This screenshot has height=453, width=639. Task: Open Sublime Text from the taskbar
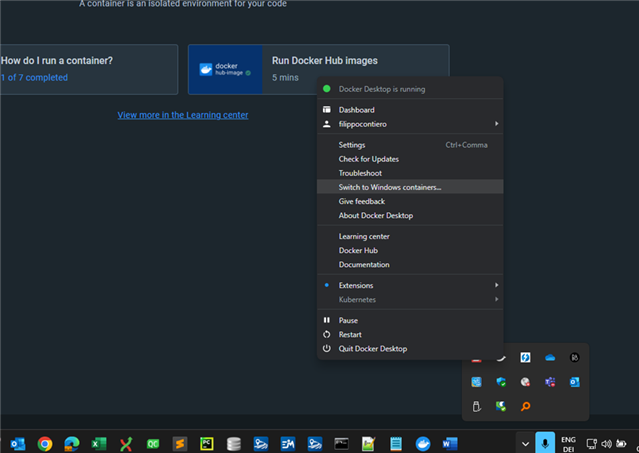click(x=180, y=444)
